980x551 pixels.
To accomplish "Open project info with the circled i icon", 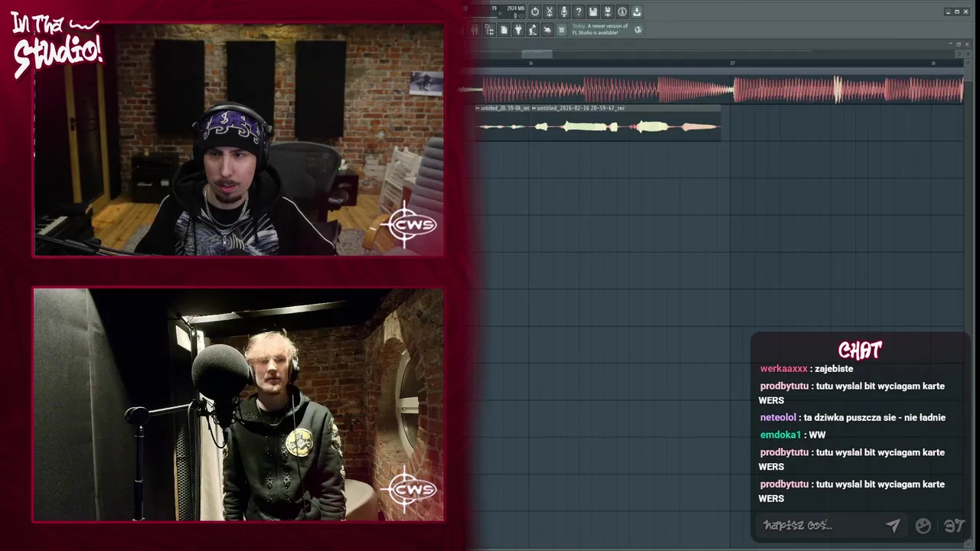I will click(x=622, y=11).
